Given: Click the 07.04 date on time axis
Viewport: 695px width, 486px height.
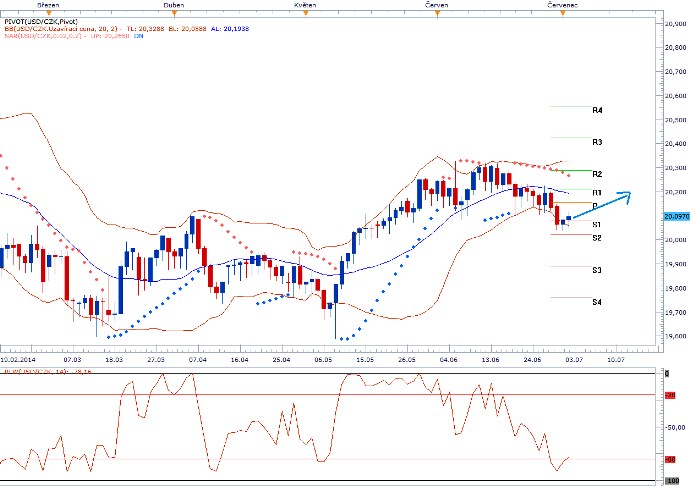Looking at the screenshot, I should pyautogui.click(x=197, y=357).
